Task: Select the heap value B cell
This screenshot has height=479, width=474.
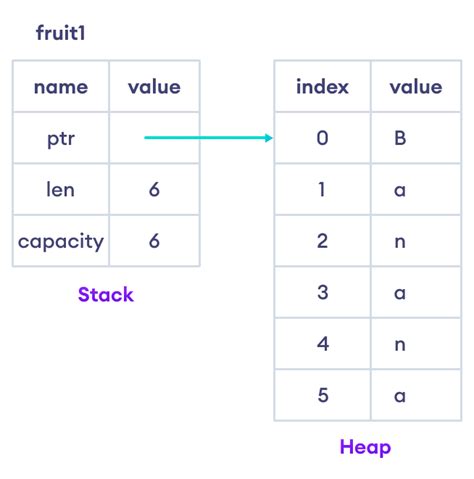Action: coord(416,138)
